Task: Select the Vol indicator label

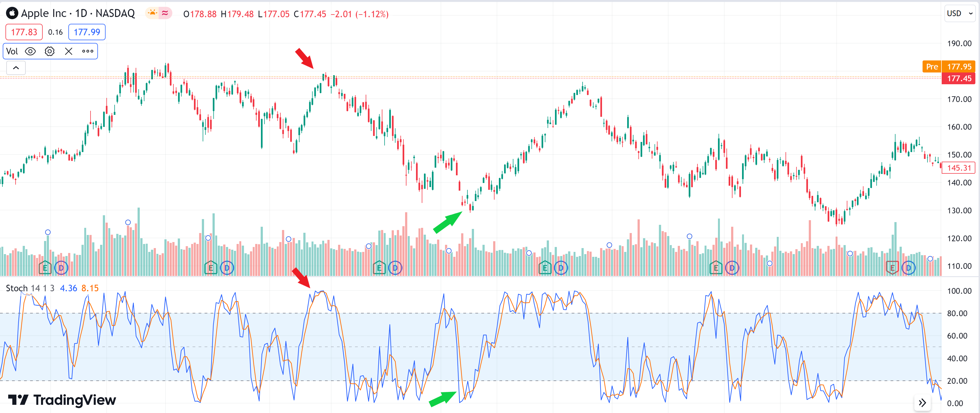Action: (12, 51)
